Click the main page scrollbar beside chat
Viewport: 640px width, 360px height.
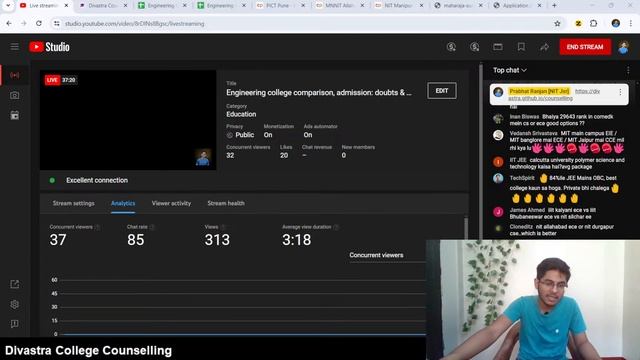click(481, 151)
